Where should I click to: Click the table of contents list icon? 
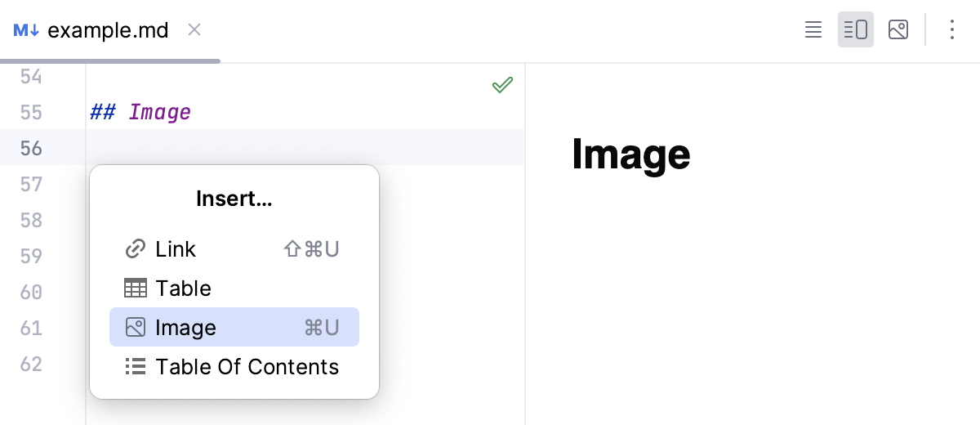(135, 367)
